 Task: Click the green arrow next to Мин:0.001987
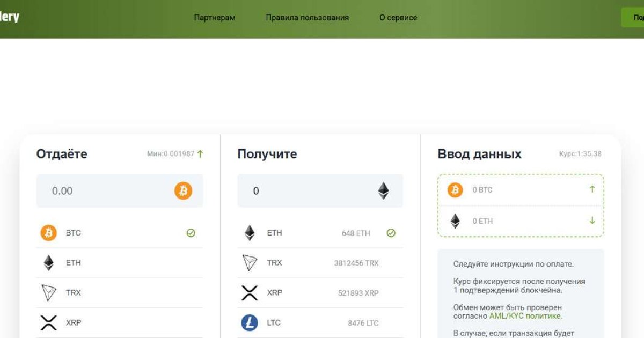pos(200,154)
